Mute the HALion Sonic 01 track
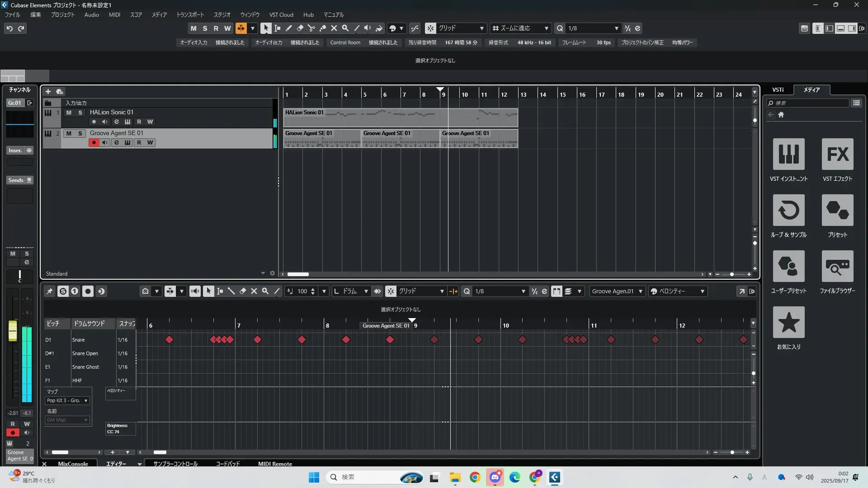Screen dimensions: 868x488 (x=69, y=113)
